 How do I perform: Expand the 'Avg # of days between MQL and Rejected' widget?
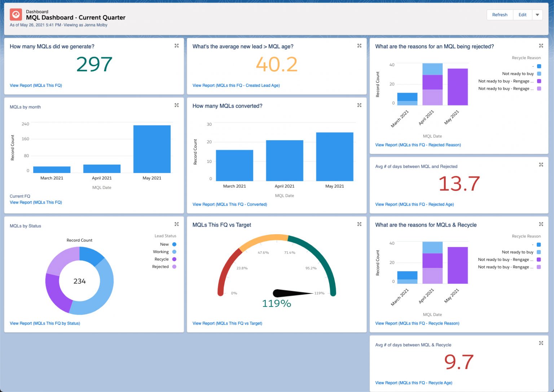541,164
